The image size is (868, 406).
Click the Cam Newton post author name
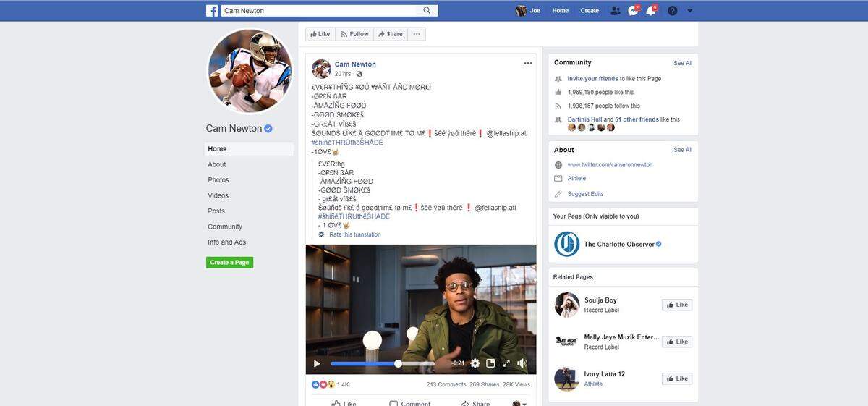pyautogui.click(x=355, y=64)
